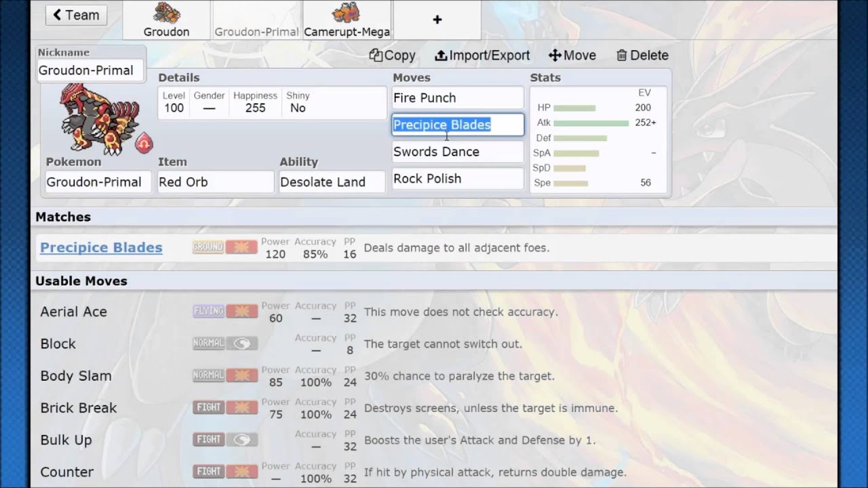Edit the Rock Polish move slot
Viewport: 868px width, 488px height.
[458, 179]
